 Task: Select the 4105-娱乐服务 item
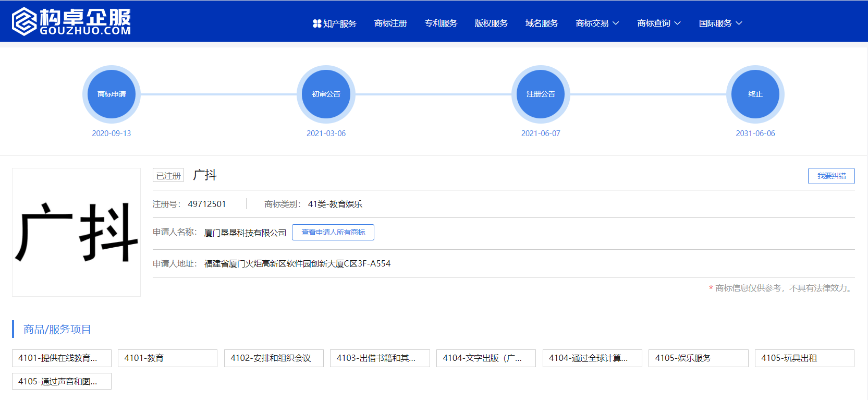[x=699, y=358]
